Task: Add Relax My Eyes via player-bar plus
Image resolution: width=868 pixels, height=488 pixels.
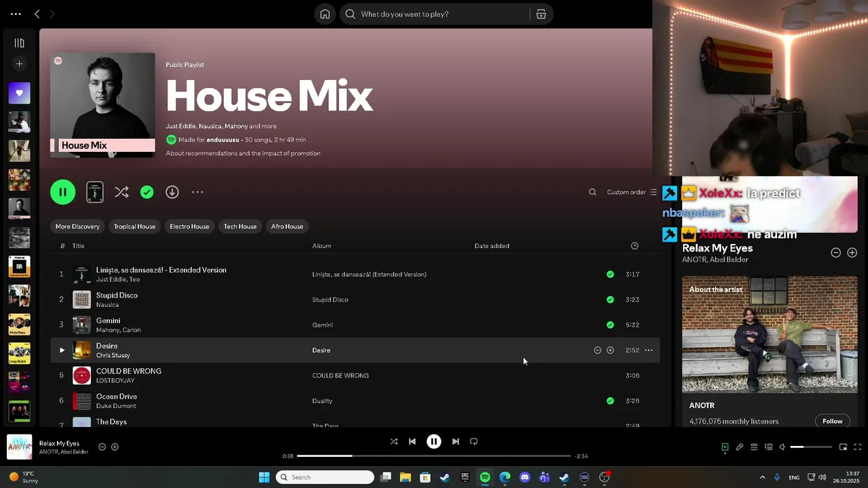Action: pos(115,447)
